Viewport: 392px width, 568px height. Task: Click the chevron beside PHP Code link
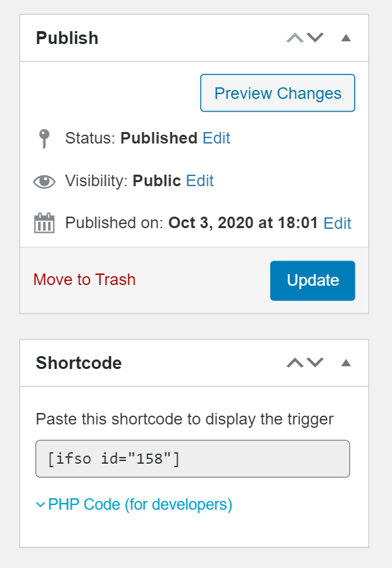click(x=41, y=504)
